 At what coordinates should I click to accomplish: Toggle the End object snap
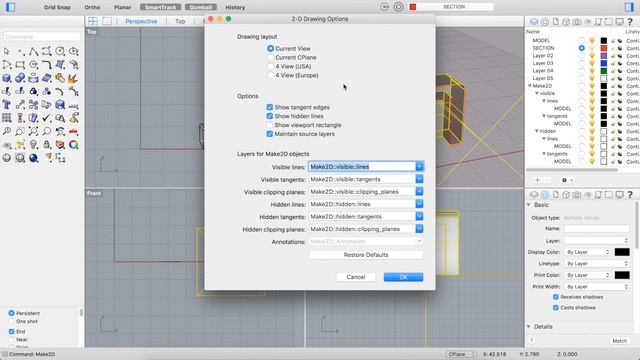pos(11,331)
